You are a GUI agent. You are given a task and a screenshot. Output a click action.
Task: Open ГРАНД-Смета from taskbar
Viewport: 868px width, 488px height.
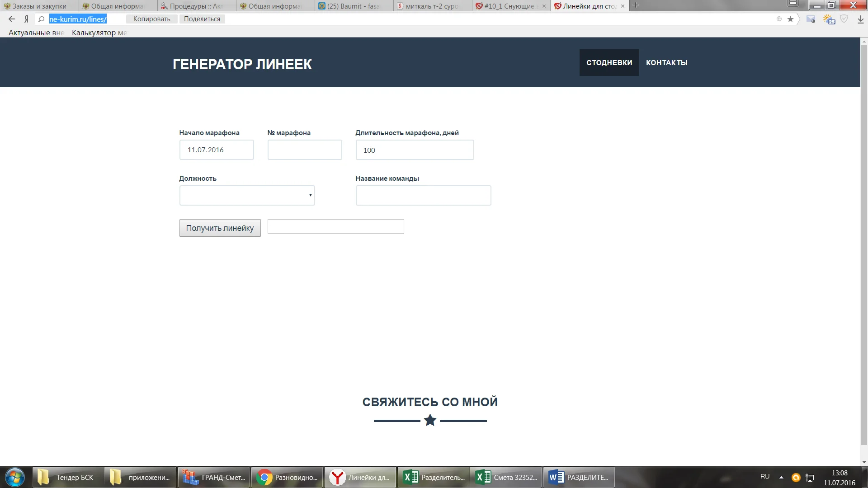pyautogui.click(x=214, y=477)
